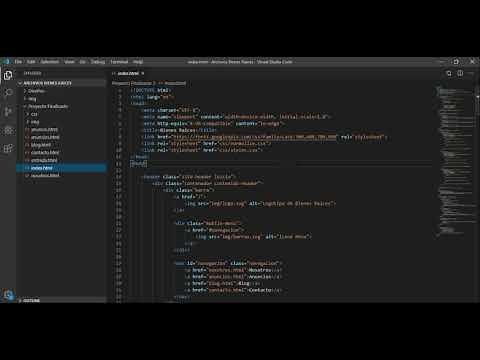Screen dimensions: 480x360
Task: Expand the img folder inside Proyecto Finalizado
Action: (61, 122)
